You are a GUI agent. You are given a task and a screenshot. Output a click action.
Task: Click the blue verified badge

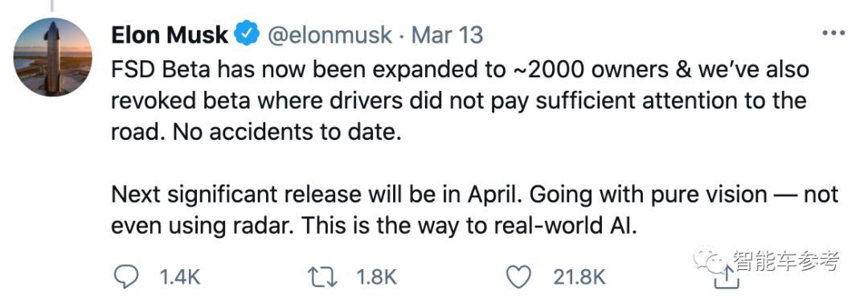click(x=247, y=35)
